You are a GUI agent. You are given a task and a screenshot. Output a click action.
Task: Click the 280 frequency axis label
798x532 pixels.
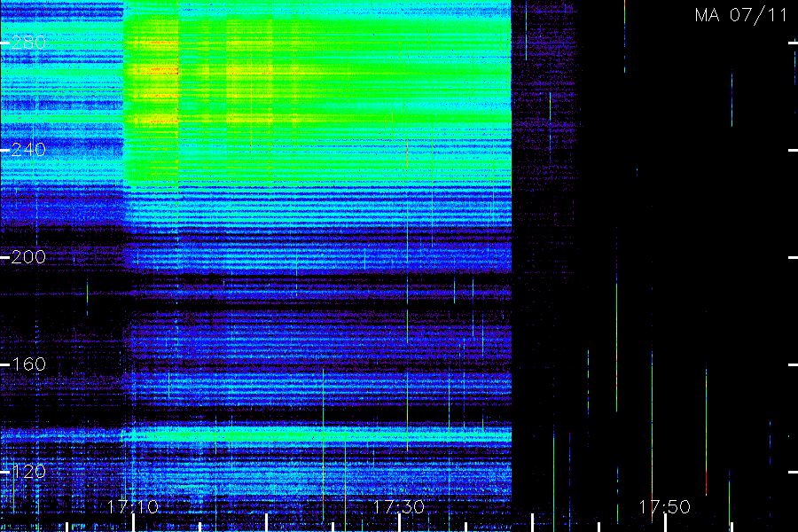[x=28, y=43]
